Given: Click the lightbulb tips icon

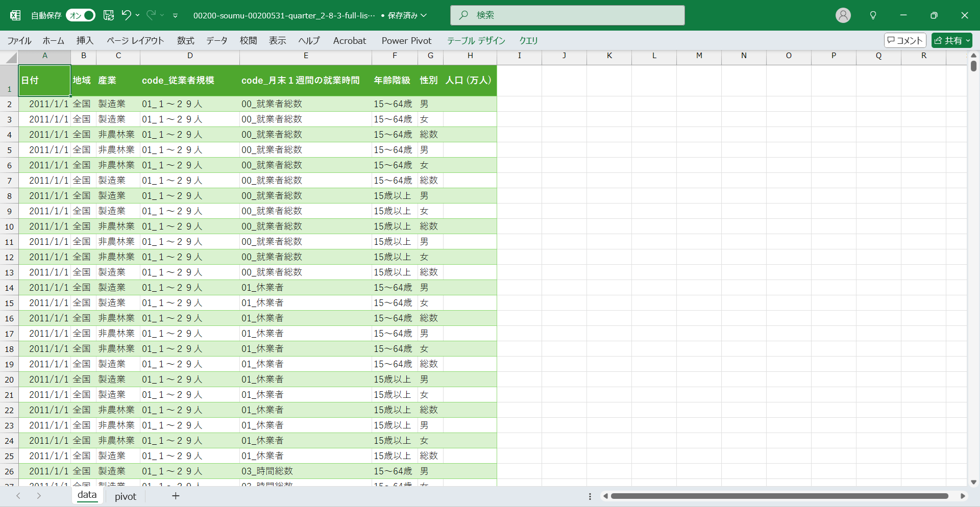Looking at the screenshot, I should coord(873,15).
